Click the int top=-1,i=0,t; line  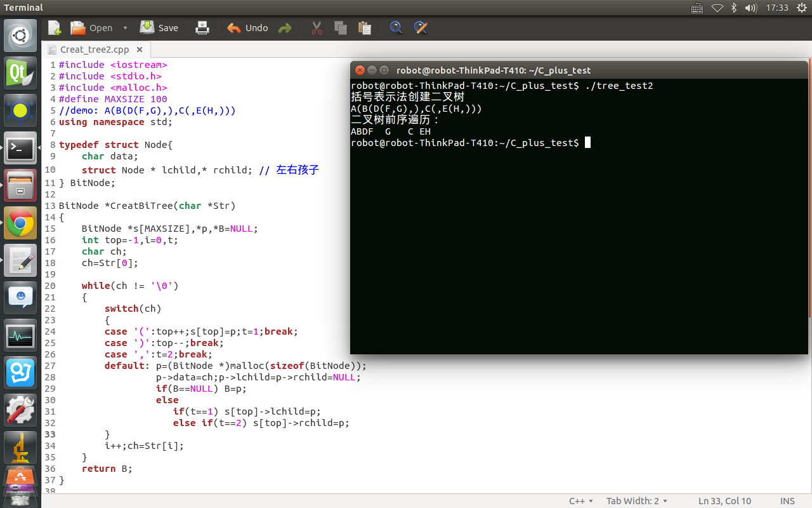[x=130, y=240]
